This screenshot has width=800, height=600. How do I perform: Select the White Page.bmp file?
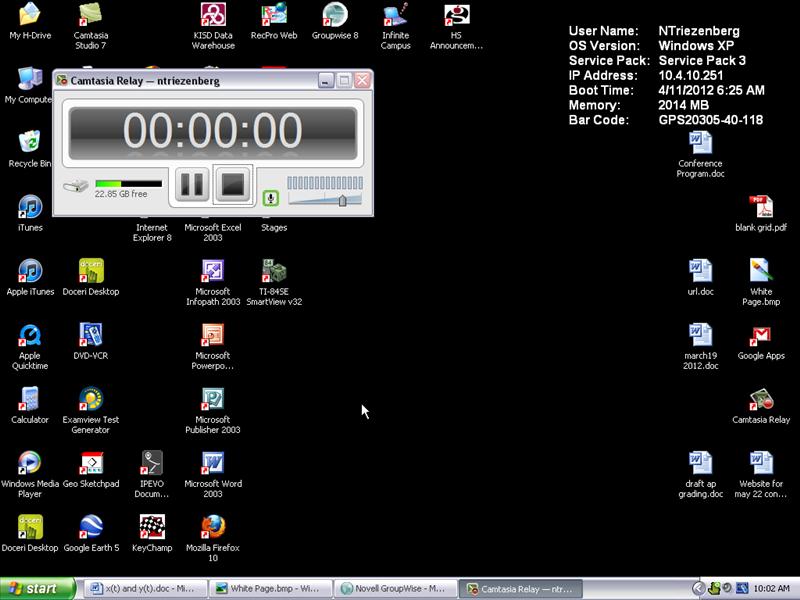(761, 282)
